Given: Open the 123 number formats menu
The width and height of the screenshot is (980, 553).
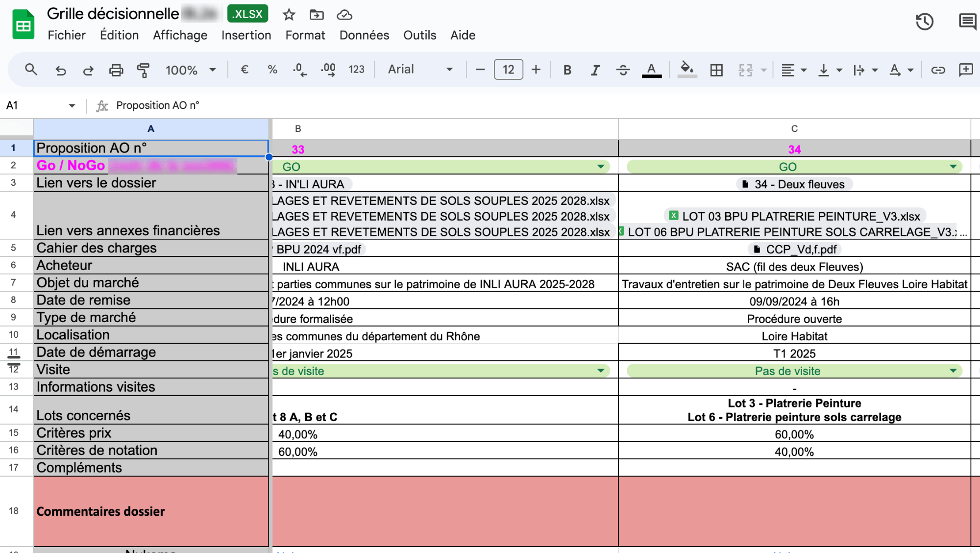Looking at the screenshot, I should tap(357, 70).
